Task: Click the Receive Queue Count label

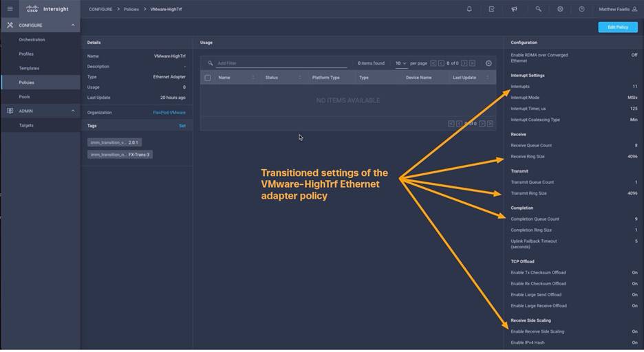Action: [531, 145]
